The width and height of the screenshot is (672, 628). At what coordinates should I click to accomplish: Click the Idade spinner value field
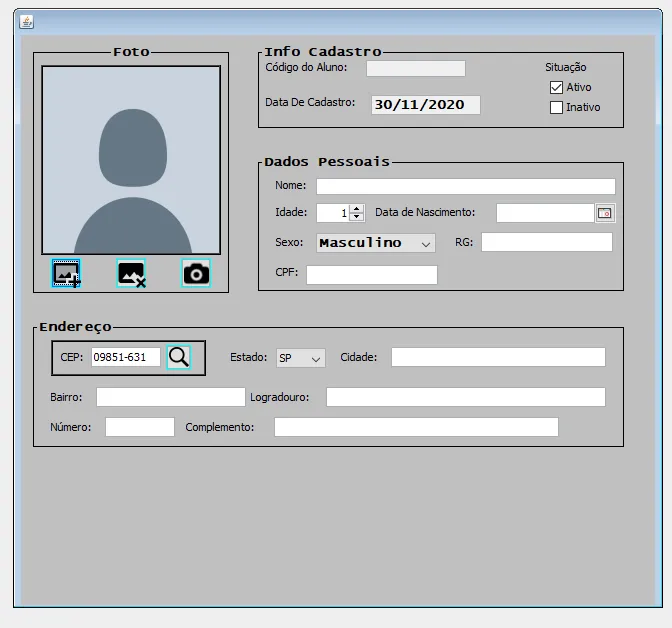[333, 213]
